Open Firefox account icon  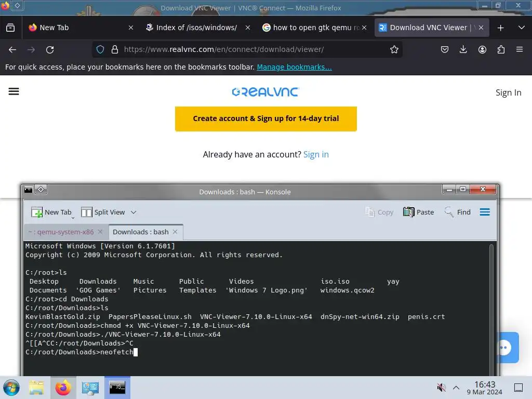coord(482,49)
